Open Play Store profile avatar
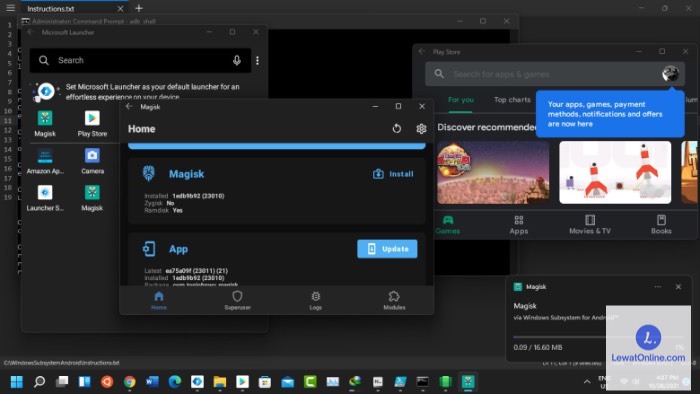Image resolution: width=700 pixels, height=394 pixels. pyautogui.click(x=670, y=74)
